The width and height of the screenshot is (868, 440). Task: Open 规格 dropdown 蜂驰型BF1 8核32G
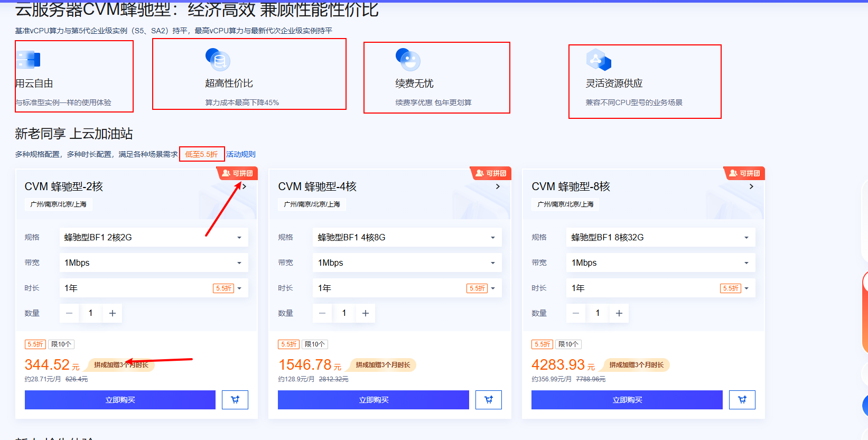click(x=661, y=237)
